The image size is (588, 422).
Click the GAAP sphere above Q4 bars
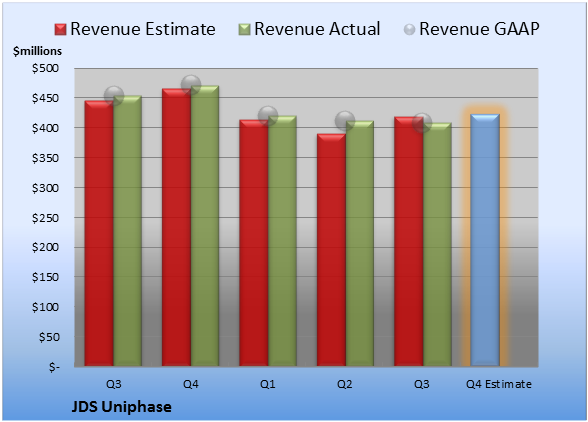point(191,85)
